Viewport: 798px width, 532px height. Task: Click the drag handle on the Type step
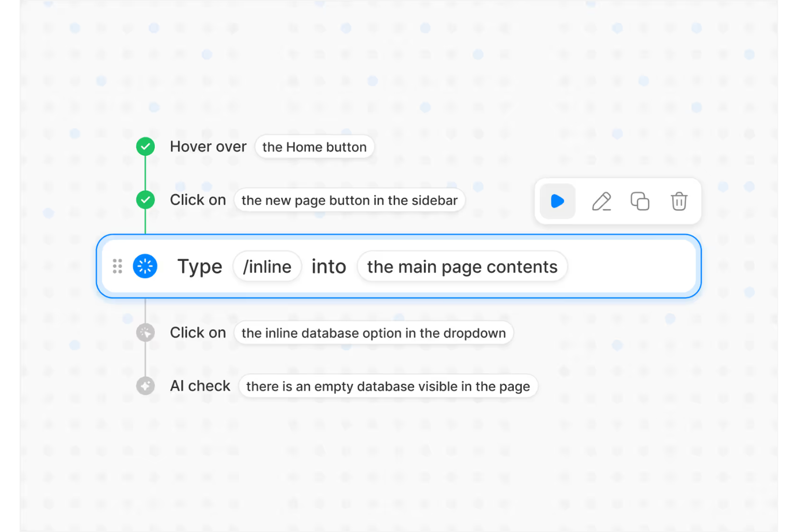pos(118,266)
